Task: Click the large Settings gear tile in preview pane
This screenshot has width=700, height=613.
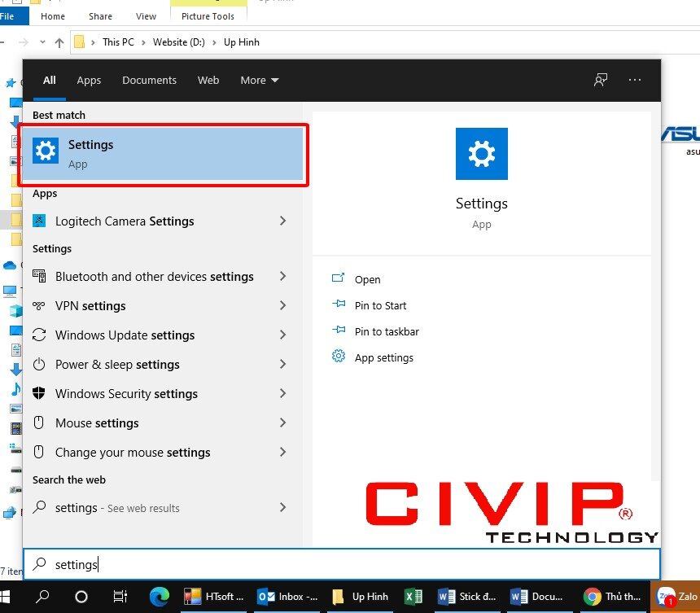Action: point(481,154)
